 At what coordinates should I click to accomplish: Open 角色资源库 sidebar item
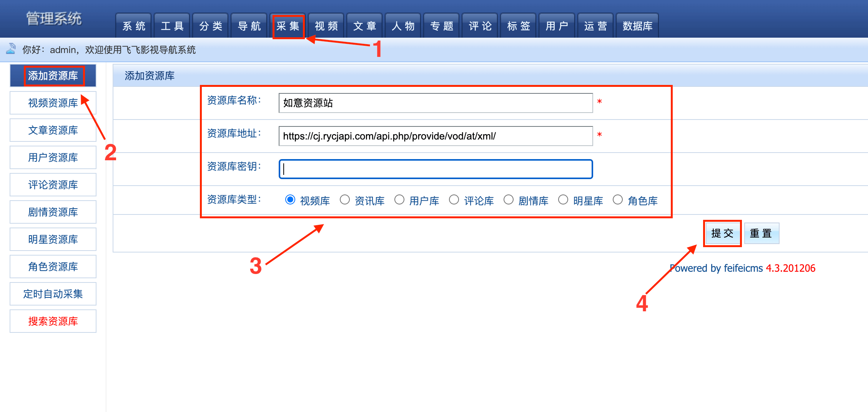tap(53, 267)
